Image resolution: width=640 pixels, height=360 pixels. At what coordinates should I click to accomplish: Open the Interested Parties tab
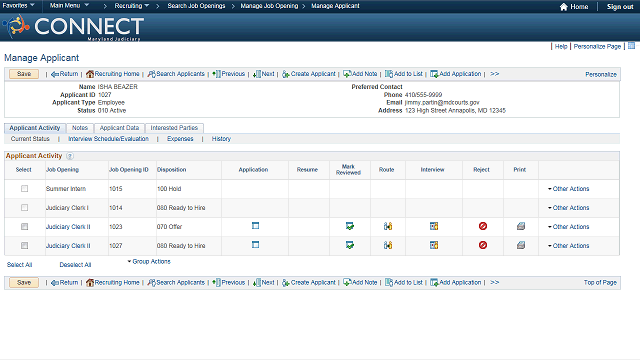tap(174, 128)
